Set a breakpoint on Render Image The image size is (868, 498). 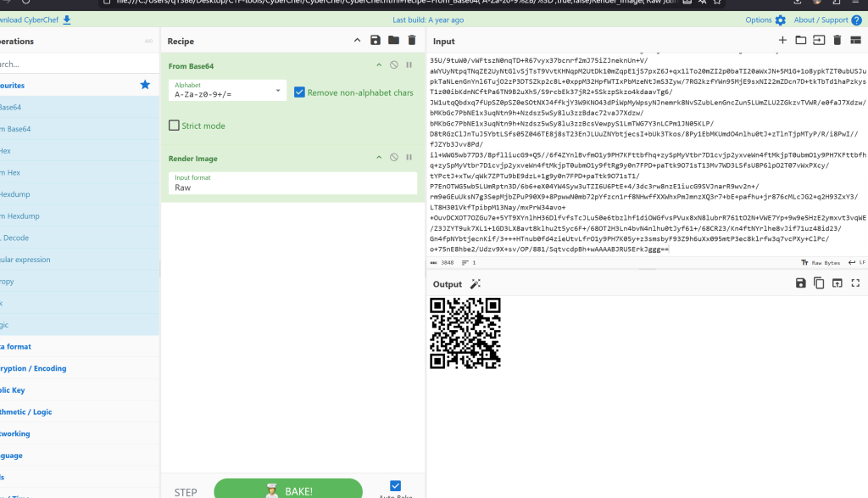(x=409, y=158)
